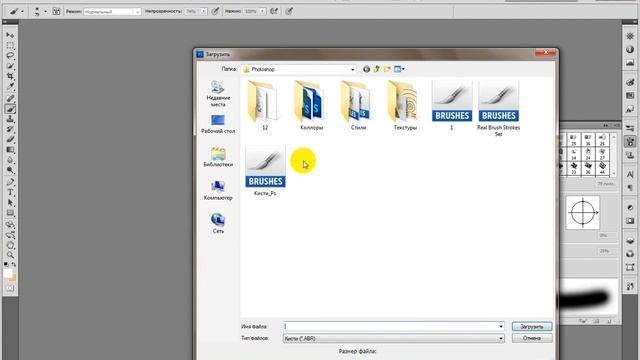Close the Загрузить dialog
This screenshot has height=360, width=640.
[545, 52]
